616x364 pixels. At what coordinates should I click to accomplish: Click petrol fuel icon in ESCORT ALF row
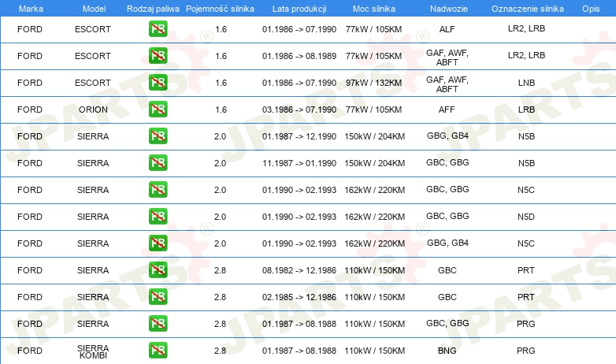[x=158, y=28]
